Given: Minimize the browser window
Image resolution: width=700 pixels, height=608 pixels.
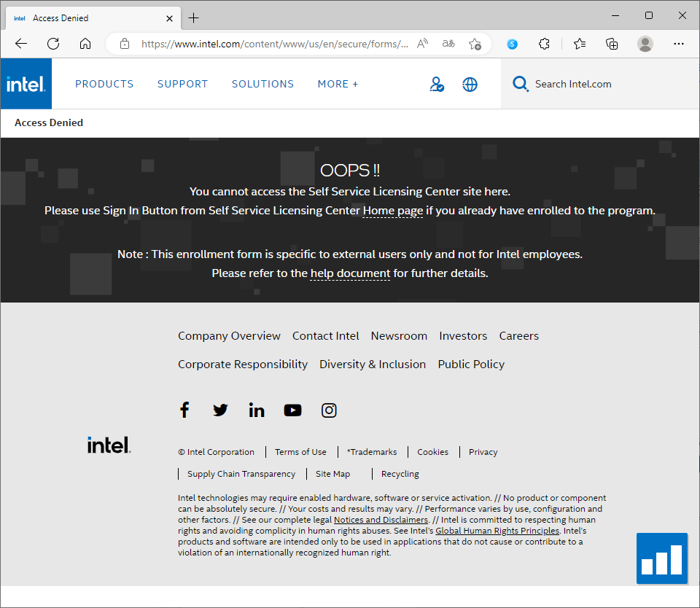Looking at the screenshot, I should [x=615, y=15].
